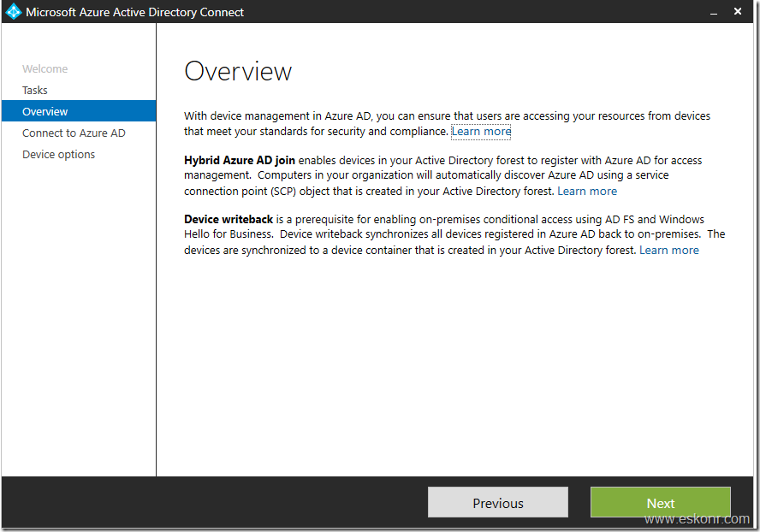Image resolution: width=760 pixels, height=532 pixels.
Task: Click the bold Device writeback text
Action: pos(229,220)
